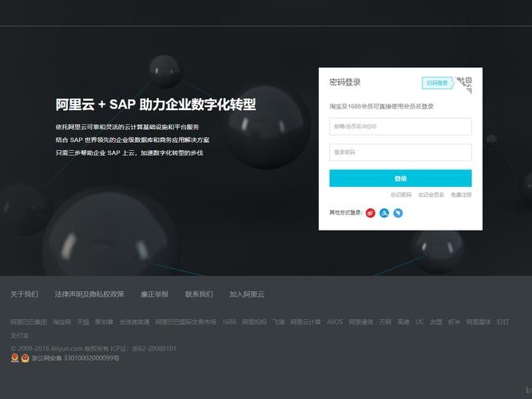Click the left police badge icon
532x399 pixels.
click(x=14, y=358)
